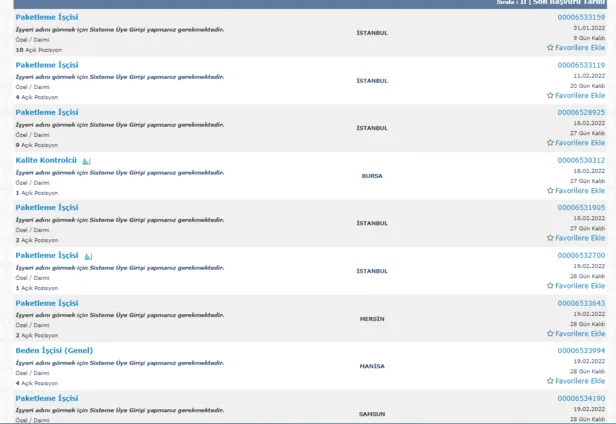
Task: Click accessibility icon beside Kalite Kontrolcü
Action: coord(87,160)
